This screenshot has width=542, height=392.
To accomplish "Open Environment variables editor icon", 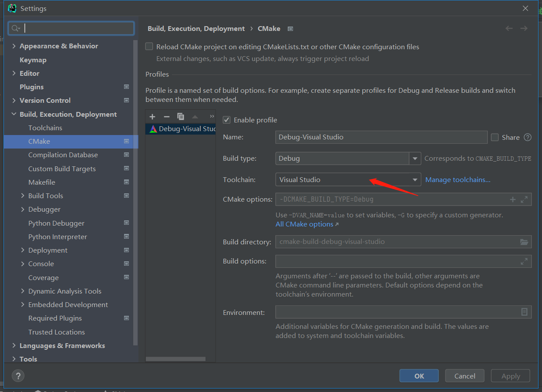I will click(524, 312).
